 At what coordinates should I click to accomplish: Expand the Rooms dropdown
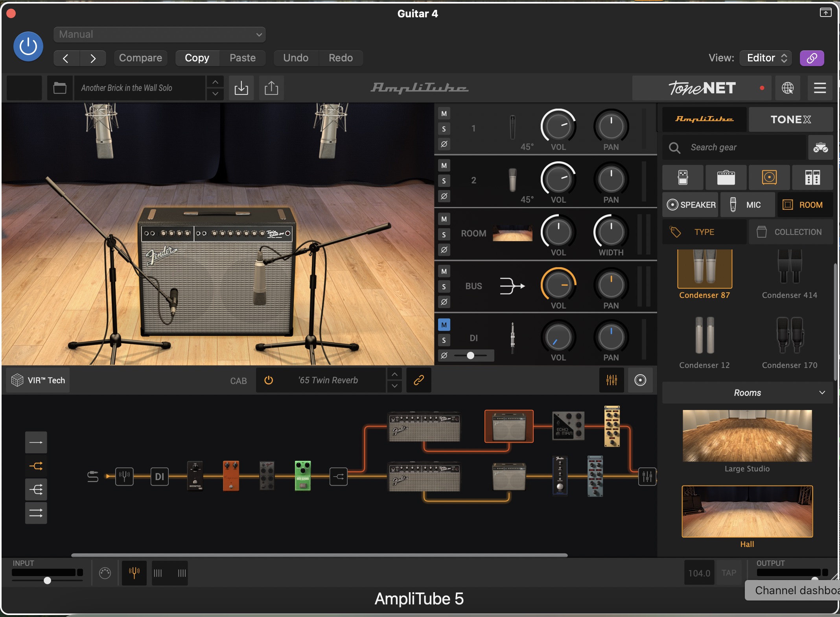pyautogui.click(x=747, y=392)
